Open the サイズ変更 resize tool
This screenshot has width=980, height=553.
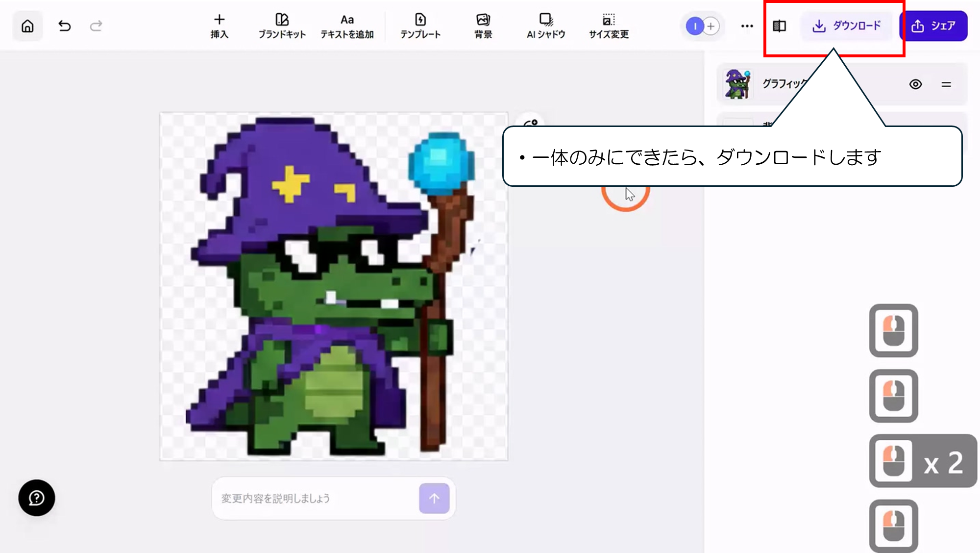pyautogui.click(x=609, y=26)
